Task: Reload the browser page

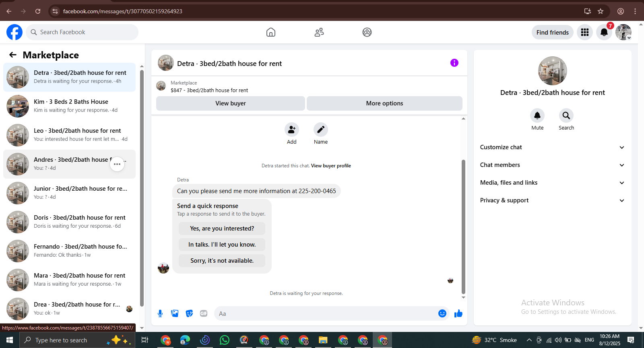Action: click(38, 11)
